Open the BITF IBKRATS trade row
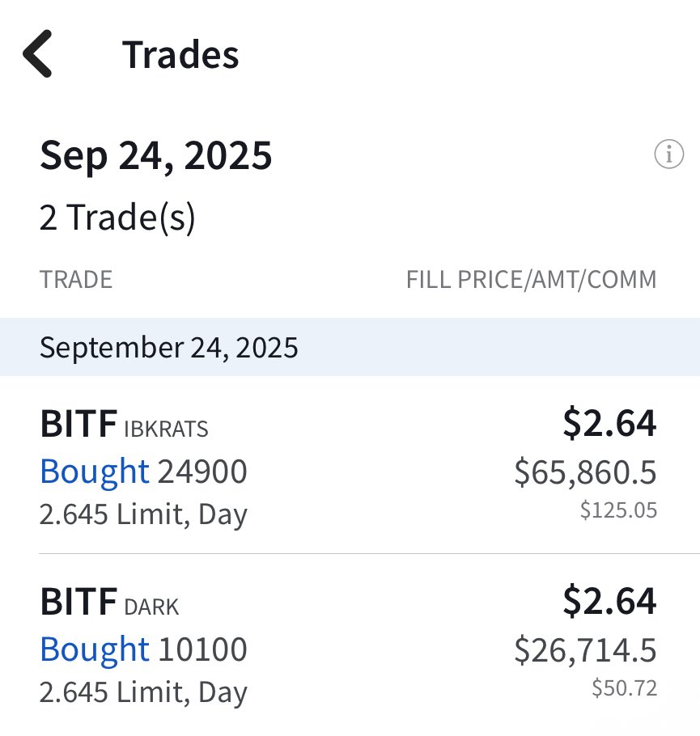700x736 pixels. click(350, 466)
